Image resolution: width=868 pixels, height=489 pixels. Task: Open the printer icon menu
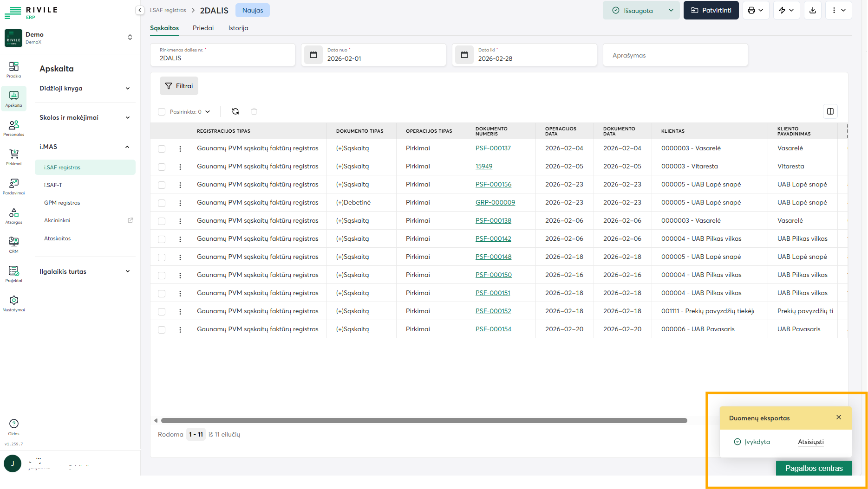(x=756, y=10)
